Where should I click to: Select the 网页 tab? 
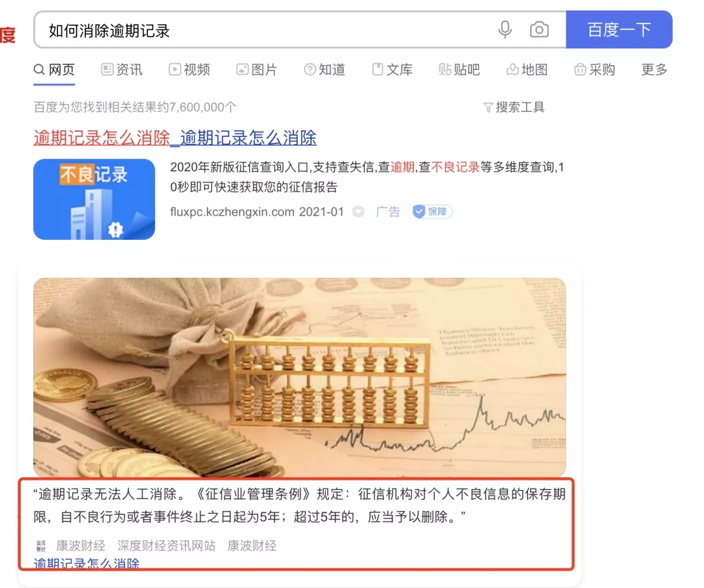[x=54, y=70]
